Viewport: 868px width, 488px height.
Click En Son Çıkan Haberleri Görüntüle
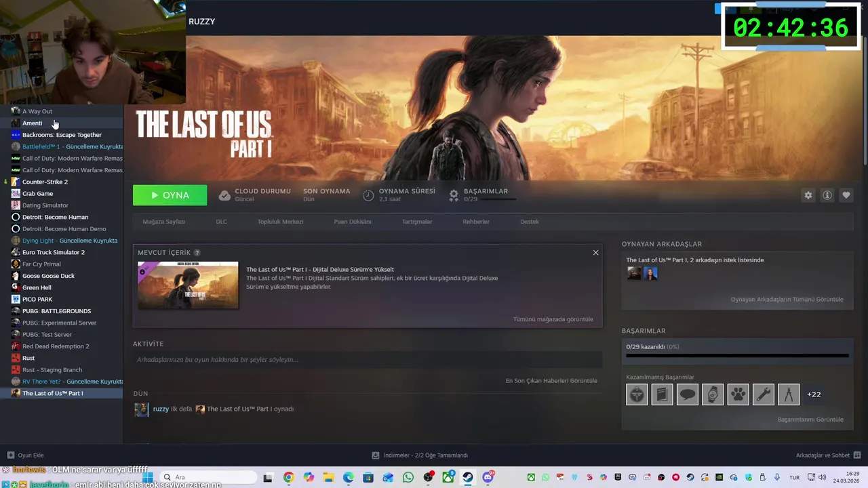coord(551,381)
